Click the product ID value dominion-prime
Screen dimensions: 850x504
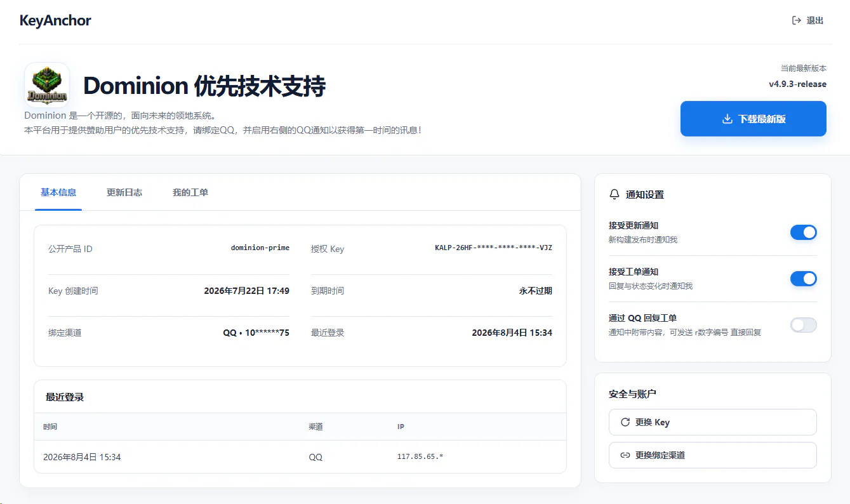(260, 248)
